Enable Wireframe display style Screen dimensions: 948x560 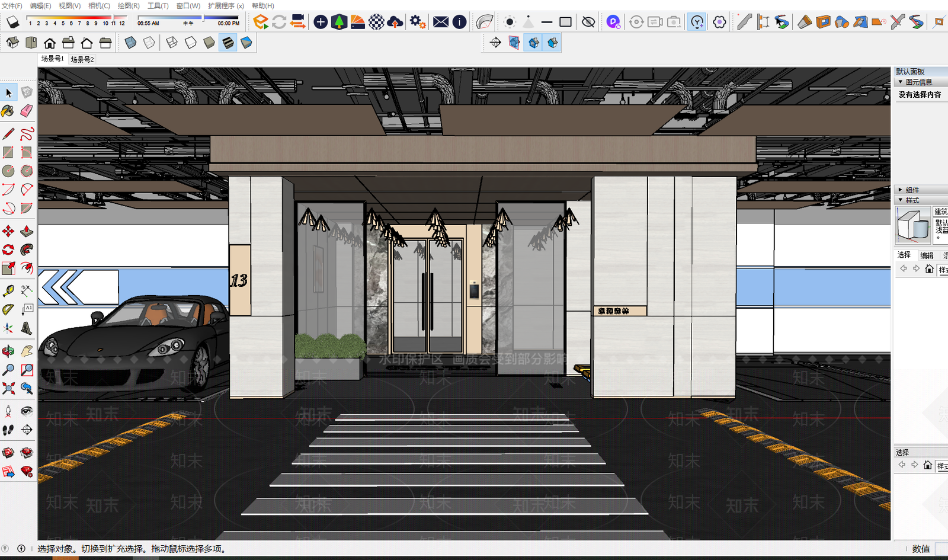tap(172, 43)
